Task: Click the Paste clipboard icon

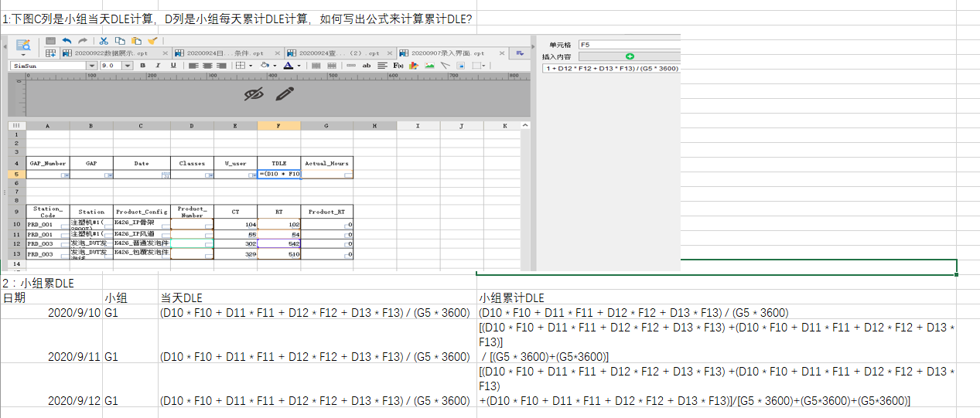Action: point(136,40)
